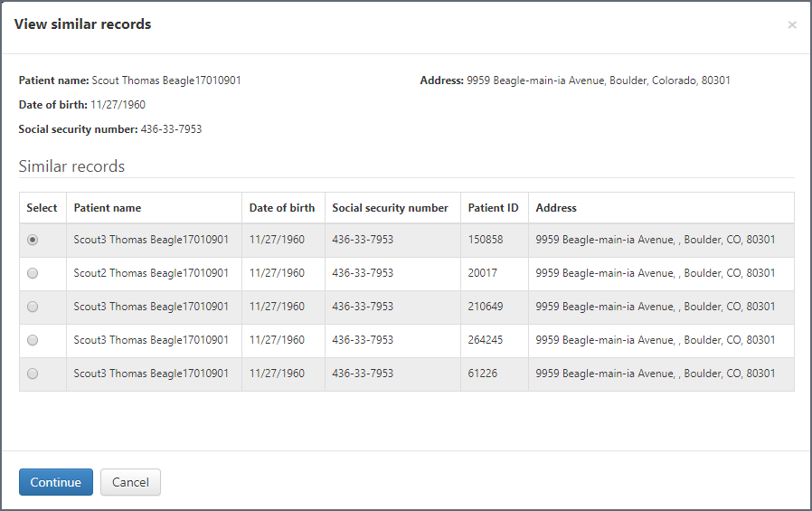
Task: Click patient name in row with ID 150858
Action: pos(151,239)
